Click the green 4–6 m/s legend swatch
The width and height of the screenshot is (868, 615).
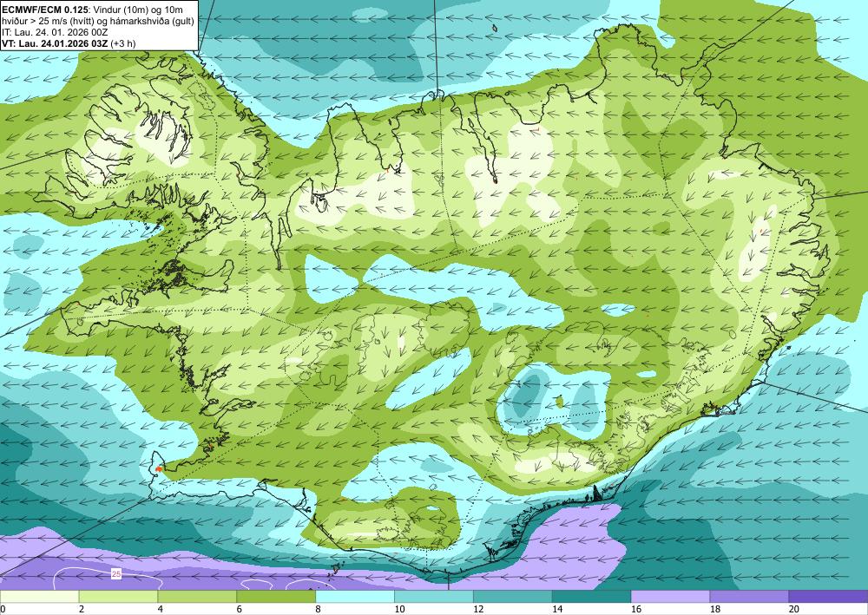(x=197, y=597)
